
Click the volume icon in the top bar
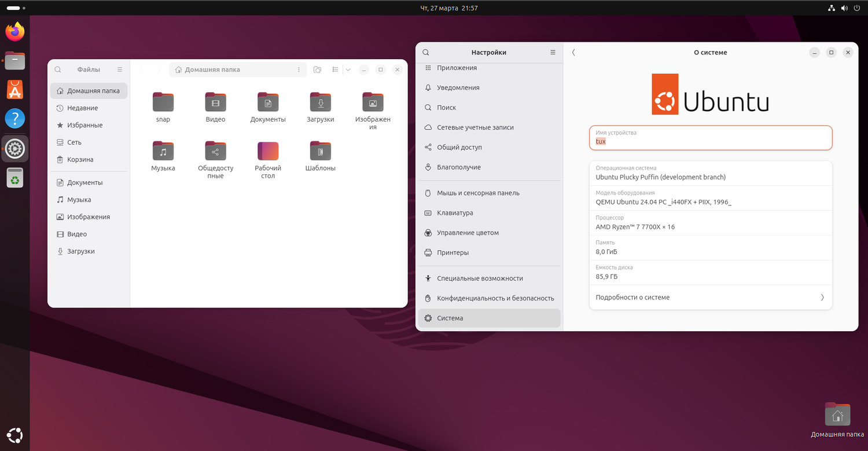click(844, 8)
